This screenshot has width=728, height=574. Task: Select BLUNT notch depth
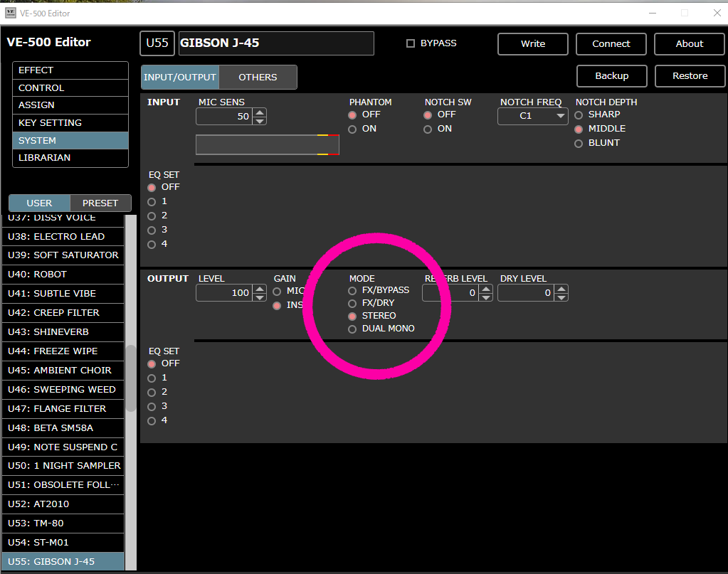point(579,144)
